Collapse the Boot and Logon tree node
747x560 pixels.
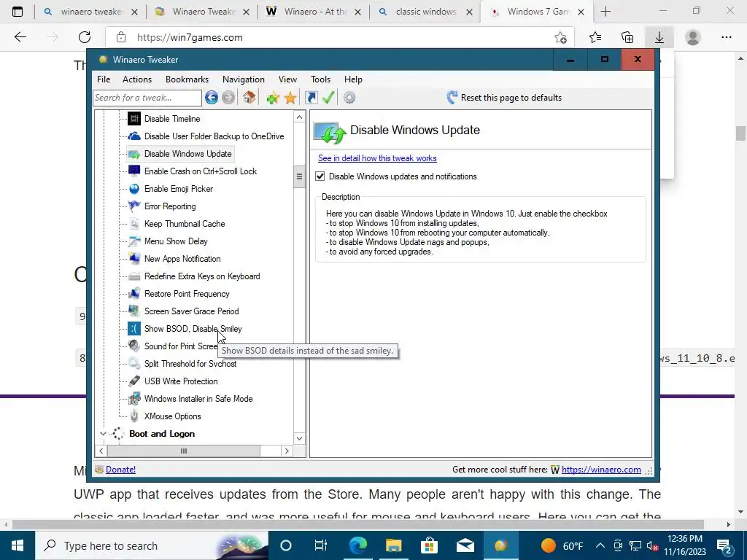point(103,434)
